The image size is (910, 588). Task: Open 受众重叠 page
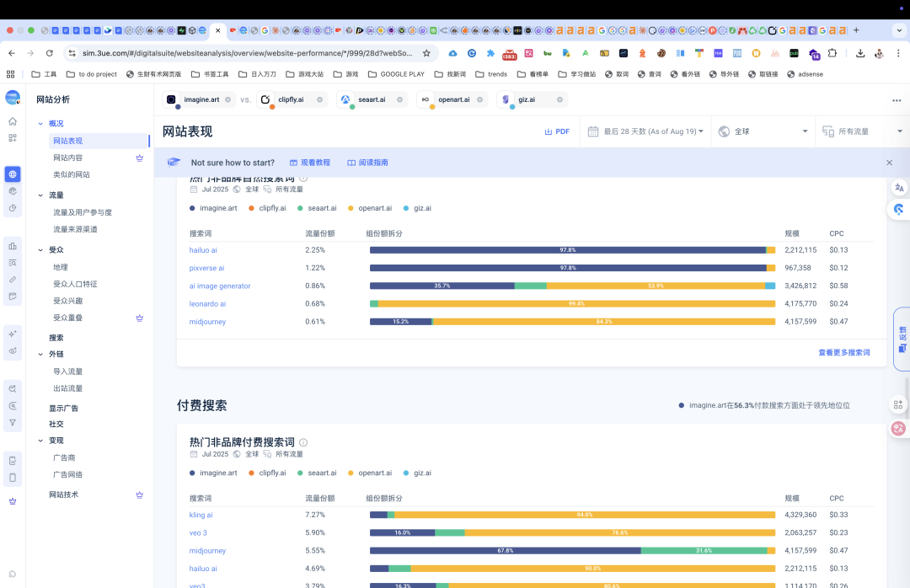click(68, 318)
